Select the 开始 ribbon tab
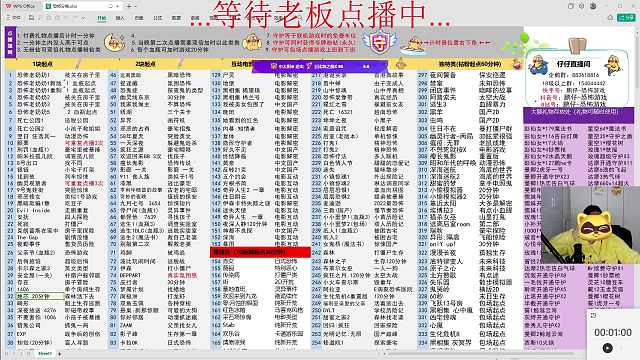Viewport: 640px width, 360px height. [101, 18]
